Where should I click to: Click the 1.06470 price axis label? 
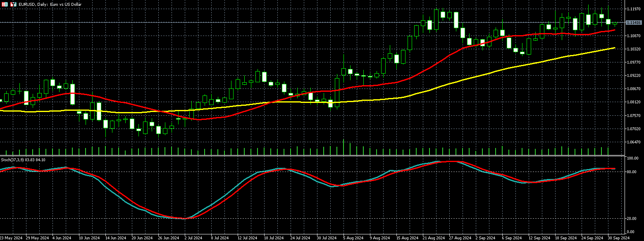tap(633, 142)
